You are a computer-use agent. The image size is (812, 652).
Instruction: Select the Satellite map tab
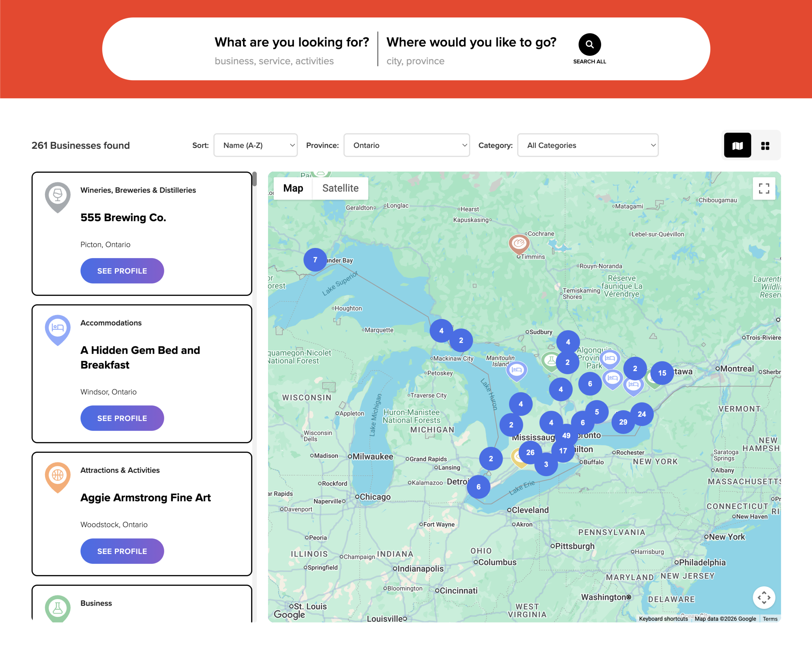click(340, 188)
